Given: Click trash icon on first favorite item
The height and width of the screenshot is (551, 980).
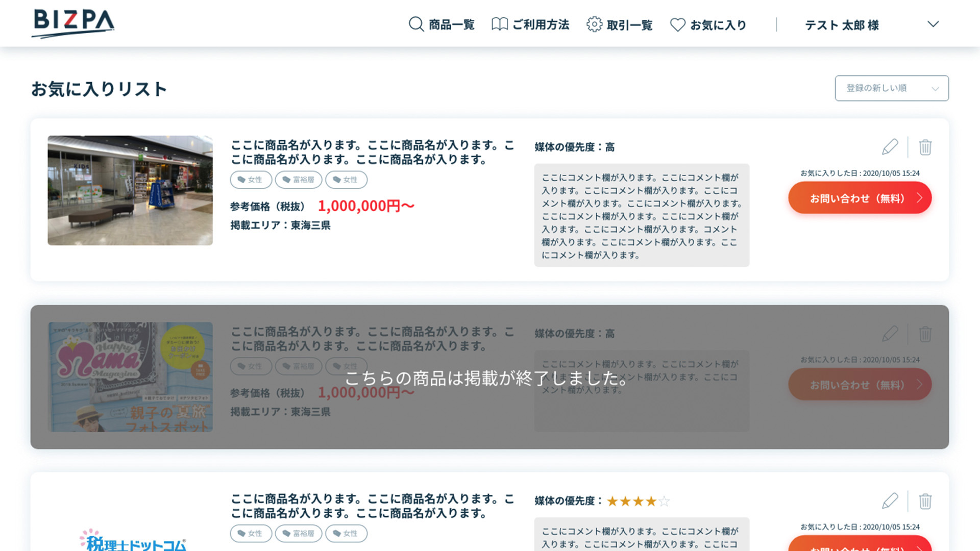Looking at the screenshot, I should tap(925, 147).
